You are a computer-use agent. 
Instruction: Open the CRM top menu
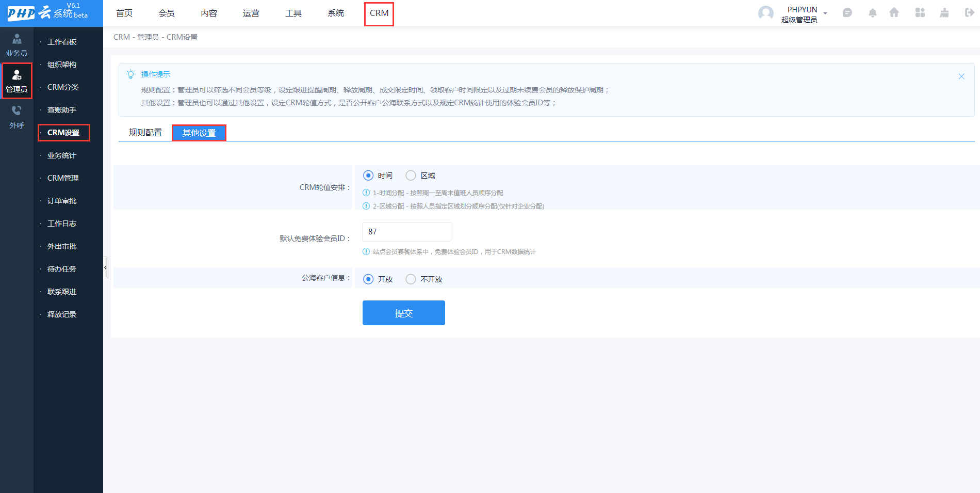point(379,13)
